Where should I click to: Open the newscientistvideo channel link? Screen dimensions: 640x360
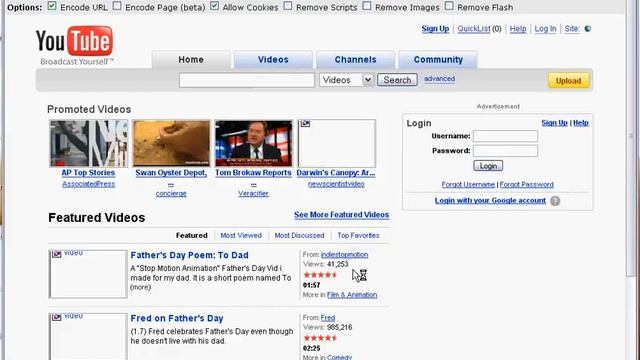point(336,184)
